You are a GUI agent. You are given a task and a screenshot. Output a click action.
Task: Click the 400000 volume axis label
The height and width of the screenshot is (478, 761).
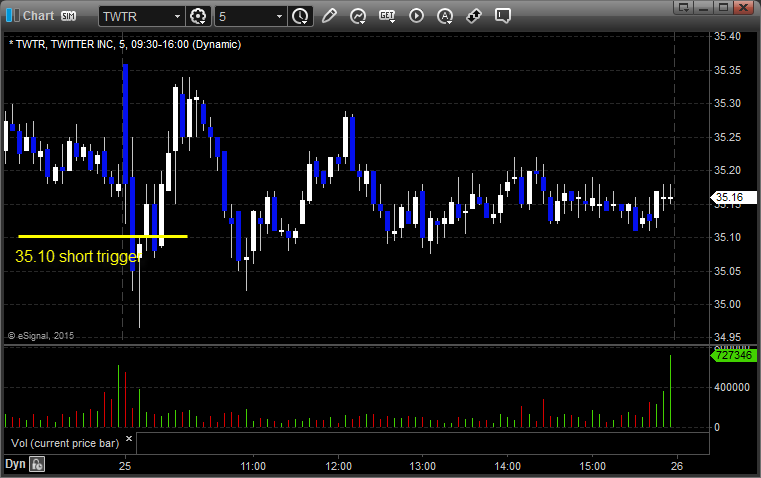[731, 387]
